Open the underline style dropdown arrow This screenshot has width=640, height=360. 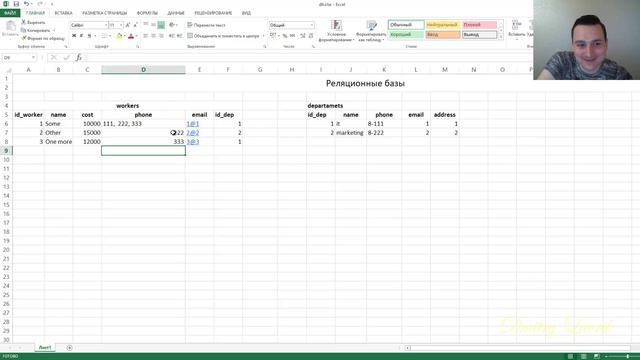click(x=95, y=36)
